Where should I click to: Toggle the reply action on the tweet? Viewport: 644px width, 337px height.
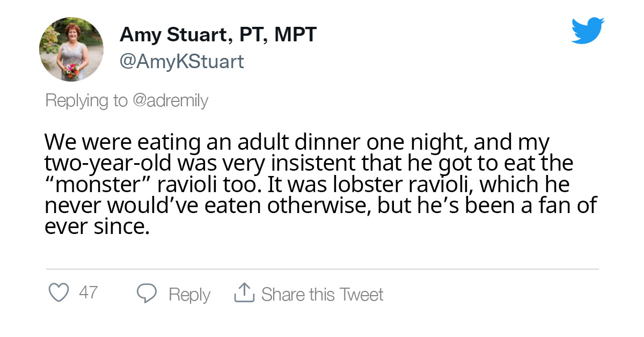tap(146, 294)
